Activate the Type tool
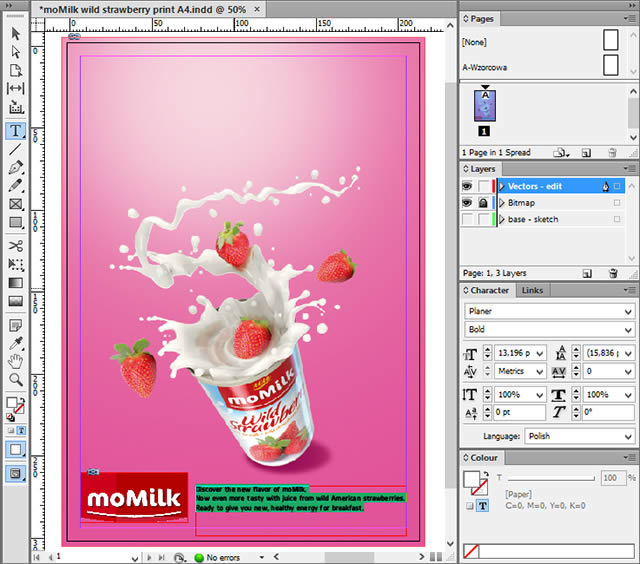The image size is (640, 564). 16,131
